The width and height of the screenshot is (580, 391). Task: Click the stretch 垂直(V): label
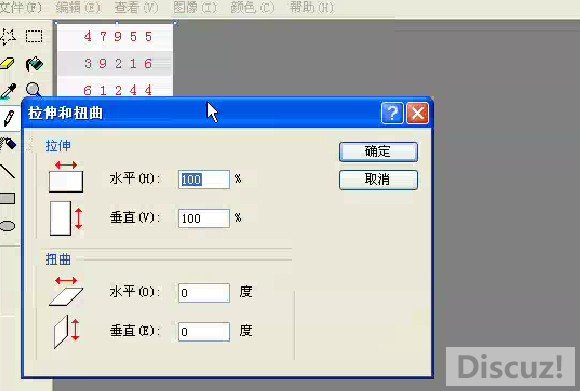click(x=135, y=218)
